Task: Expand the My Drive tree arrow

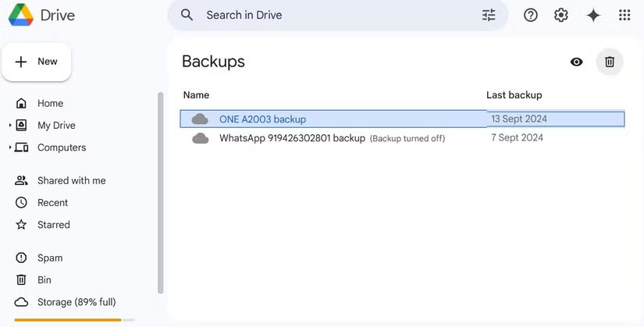Action: 10,126
